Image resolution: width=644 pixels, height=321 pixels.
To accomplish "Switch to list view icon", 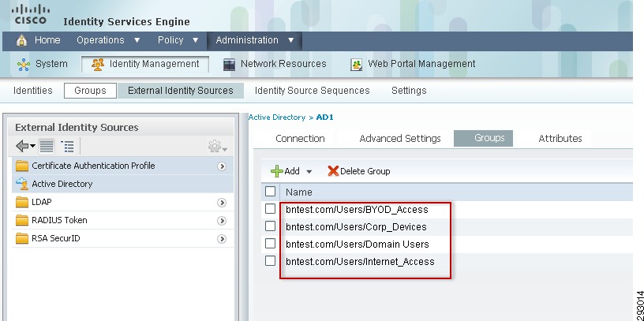I will pos(47,146).
